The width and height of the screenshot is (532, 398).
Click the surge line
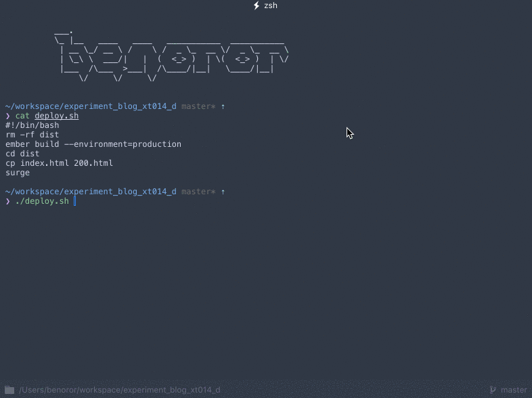(18, 173)
